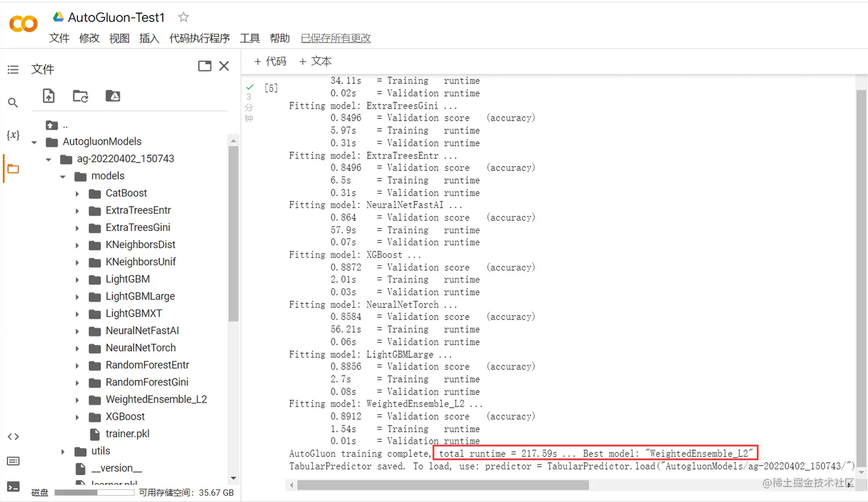868x502 pixels.
Task: Click the Colab CO logo
Action: pos(24,24)
